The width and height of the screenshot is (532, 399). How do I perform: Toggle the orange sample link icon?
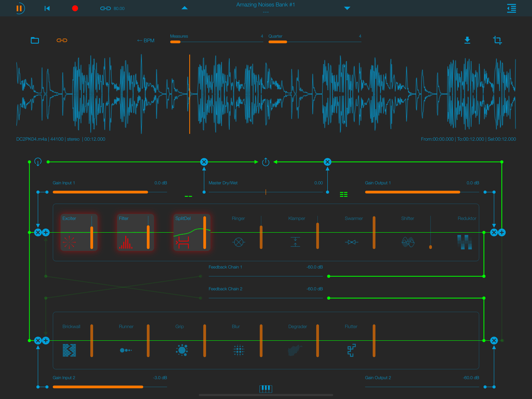(x=62, y=40)
